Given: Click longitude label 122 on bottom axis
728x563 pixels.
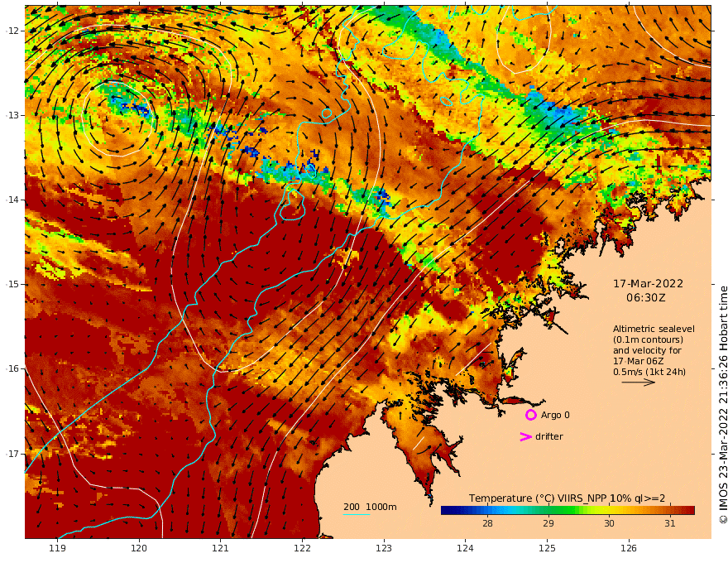Looking at the screenshot, I should [x=302, y=548].
